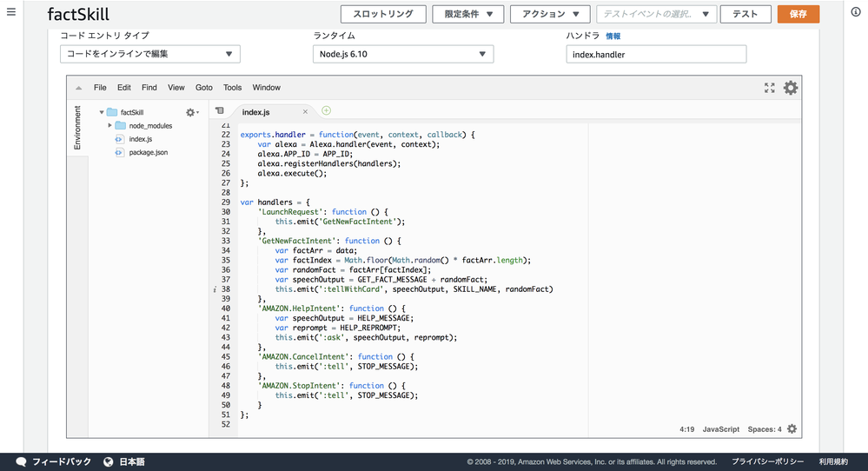Open the 情報 link beside ハンドラ

click(x=613, y=36)
